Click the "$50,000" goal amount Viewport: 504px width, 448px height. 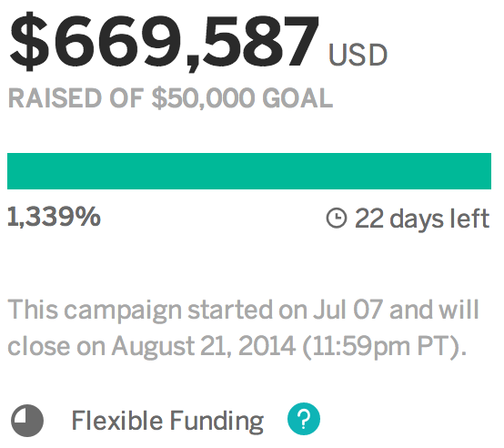[203, 98]
